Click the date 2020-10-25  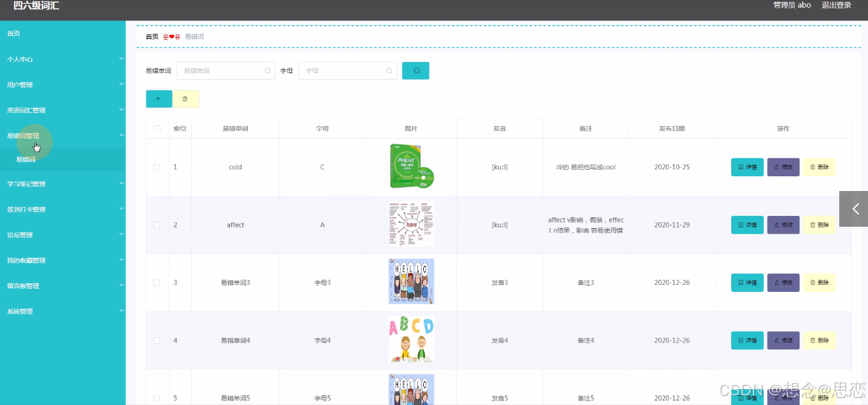click(x=672, y=167)
